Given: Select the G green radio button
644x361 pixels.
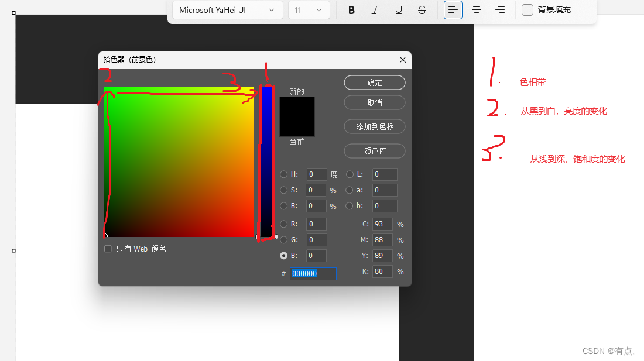Looking at the screenshot, I should pos(283,239).
